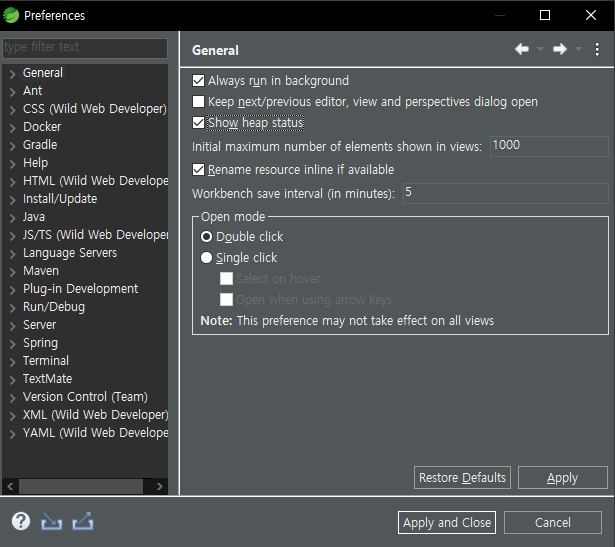Click the type filter text field

[85, 47]
